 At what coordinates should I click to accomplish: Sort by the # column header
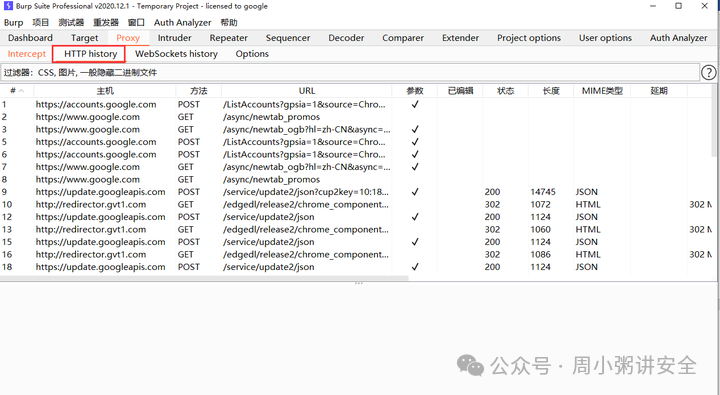click(17, 91)
